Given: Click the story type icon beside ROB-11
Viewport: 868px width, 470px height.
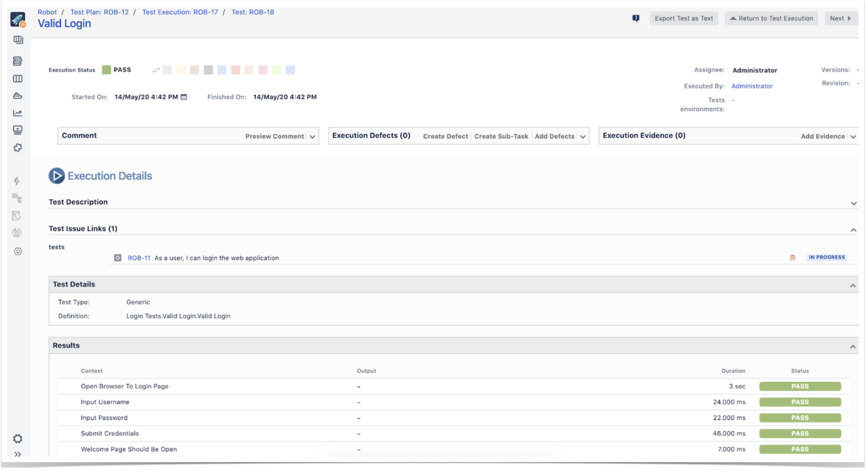Looking at the screenshot, I should [x=118, y=258].
